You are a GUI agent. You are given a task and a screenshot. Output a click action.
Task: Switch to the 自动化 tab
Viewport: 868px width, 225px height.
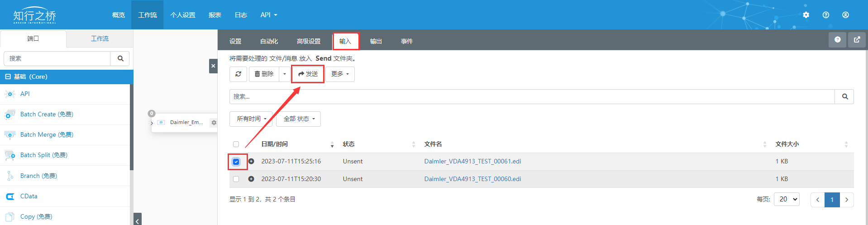[x=269, y=41]
